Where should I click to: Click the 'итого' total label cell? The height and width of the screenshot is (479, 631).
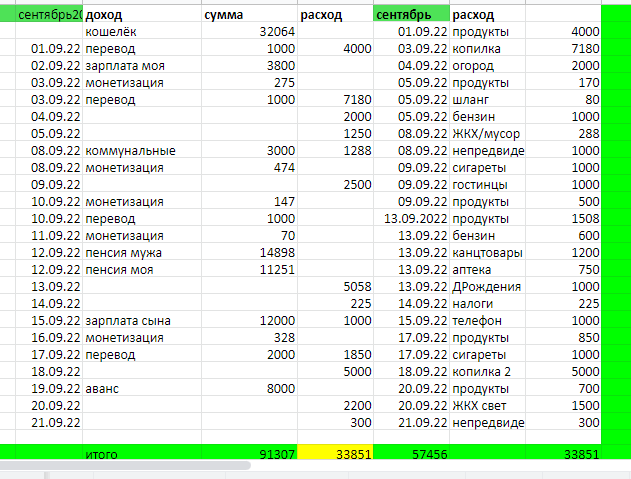point(142,452)
